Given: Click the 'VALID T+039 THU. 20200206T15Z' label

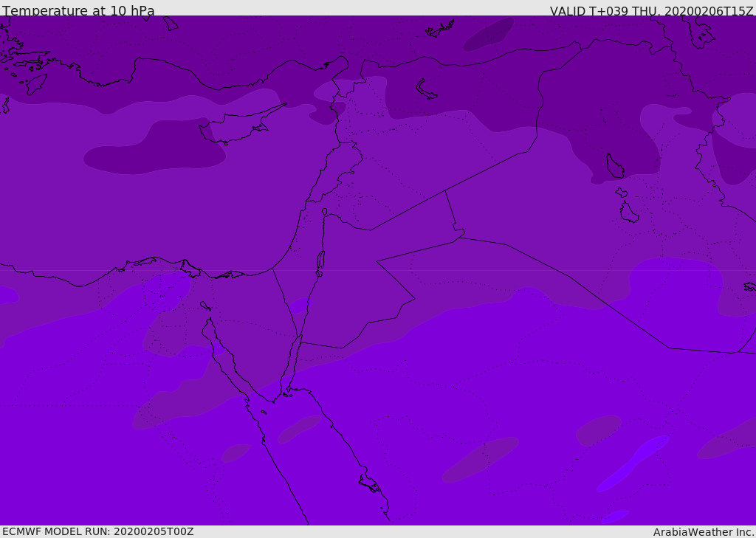Looking at the screenshot, I should pos(651,10).
